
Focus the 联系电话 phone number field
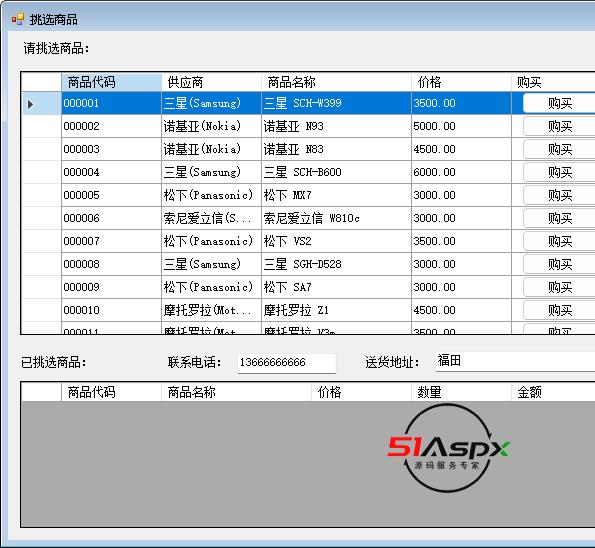(x=286, y=362)
